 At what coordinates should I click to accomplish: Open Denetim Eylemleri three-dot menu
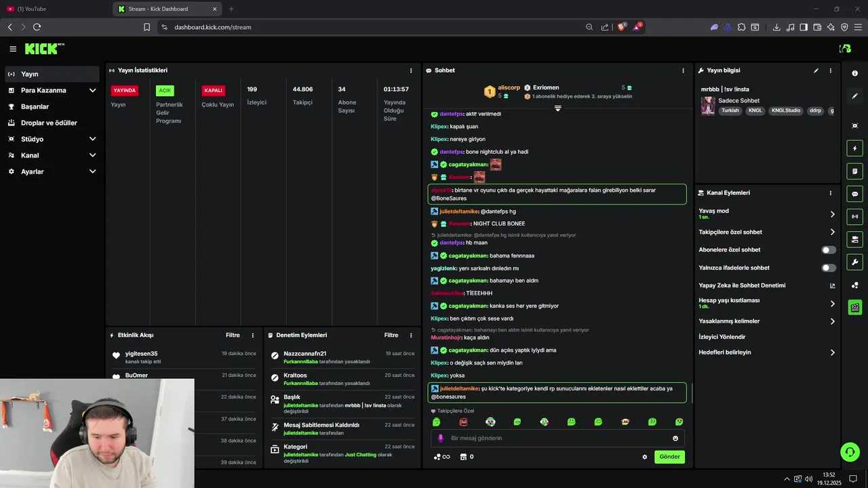coord(411,335)
